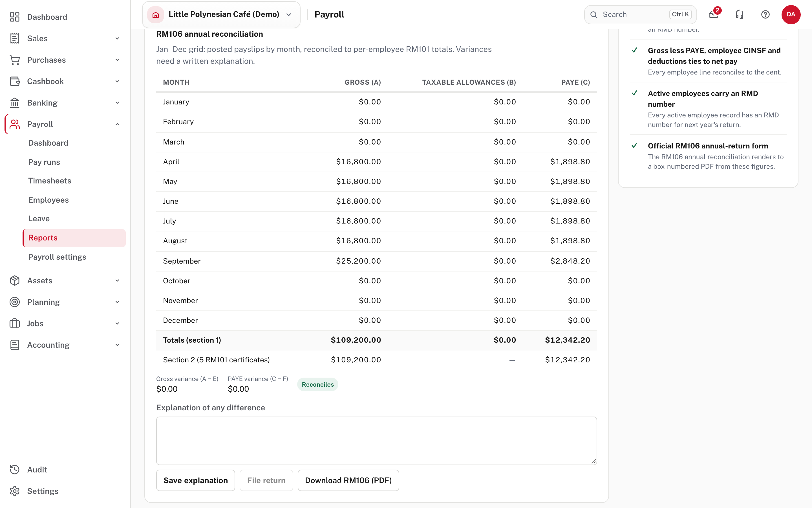Open the Dashboard grid icon in sidebar

coord(14,17)
